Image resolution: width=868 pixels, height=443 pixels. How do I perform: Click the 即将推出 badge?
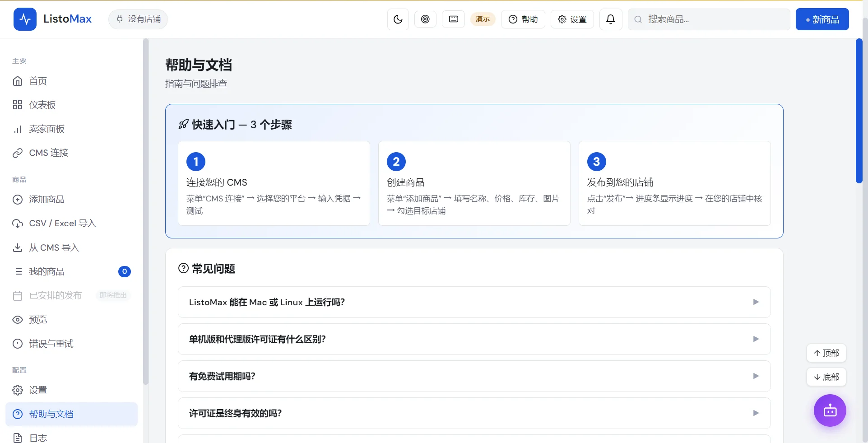tap(113, 295)
